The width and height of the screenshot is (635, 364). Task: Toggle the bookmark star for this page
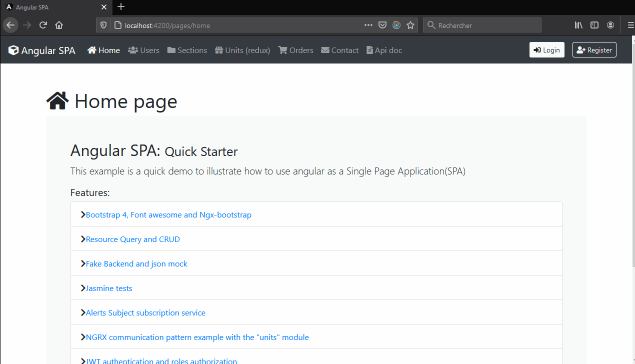[x=410, y=25]
